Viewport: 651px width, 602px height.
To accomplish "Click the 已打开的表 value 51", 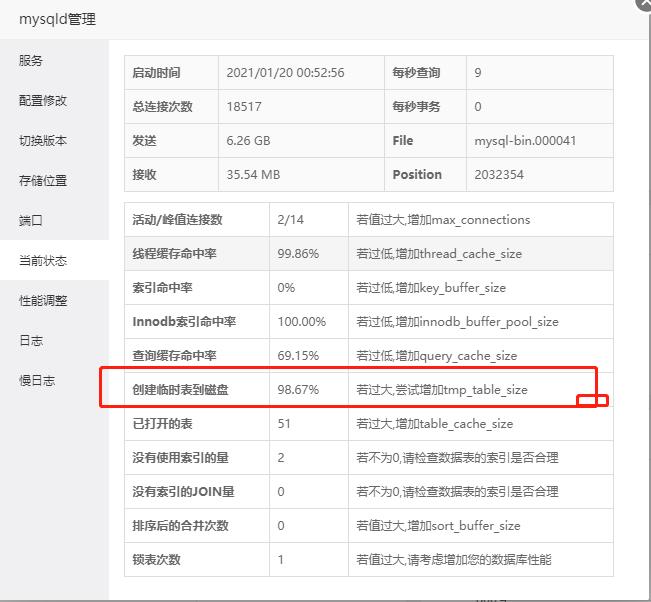I will point(284,424).
